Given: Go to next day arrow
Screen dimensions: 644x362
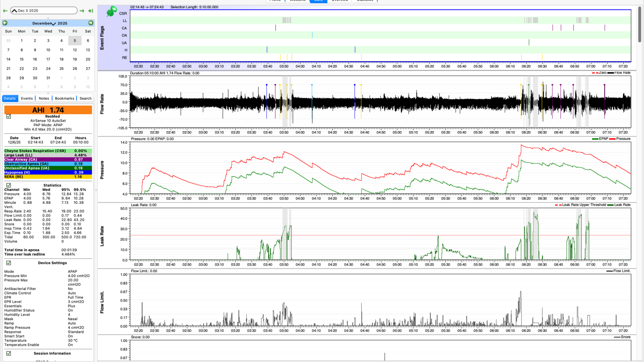Looking at the screenshot, I should pyautogui.click(x=82, y=11).
